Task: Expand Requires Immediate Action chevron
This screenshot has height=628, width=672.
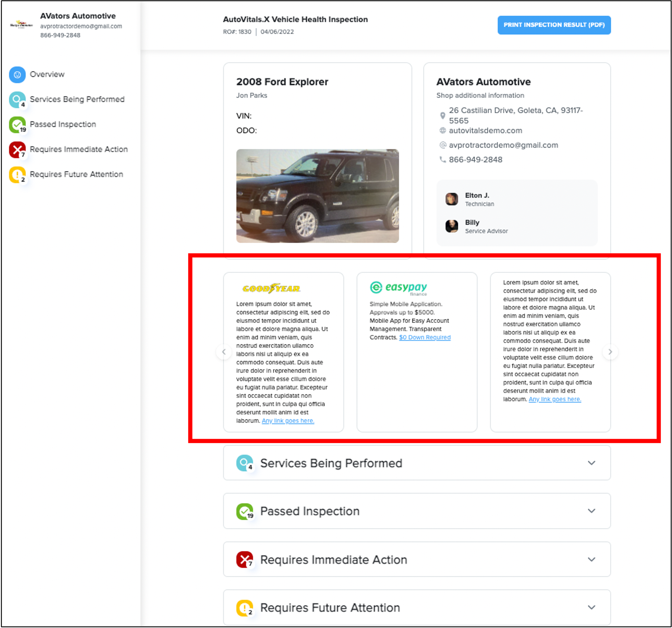Action: pos(591,560)
